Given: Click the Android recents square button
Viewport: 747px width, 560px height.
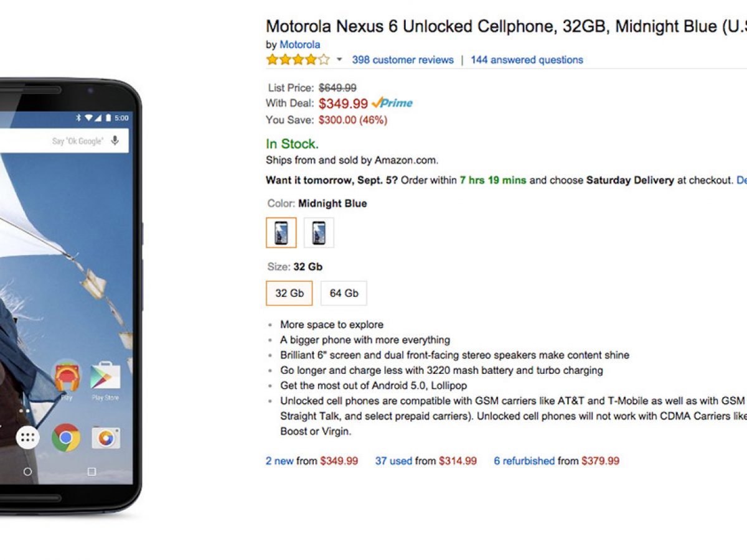Looking at the screenshot, I should point(92,472).
